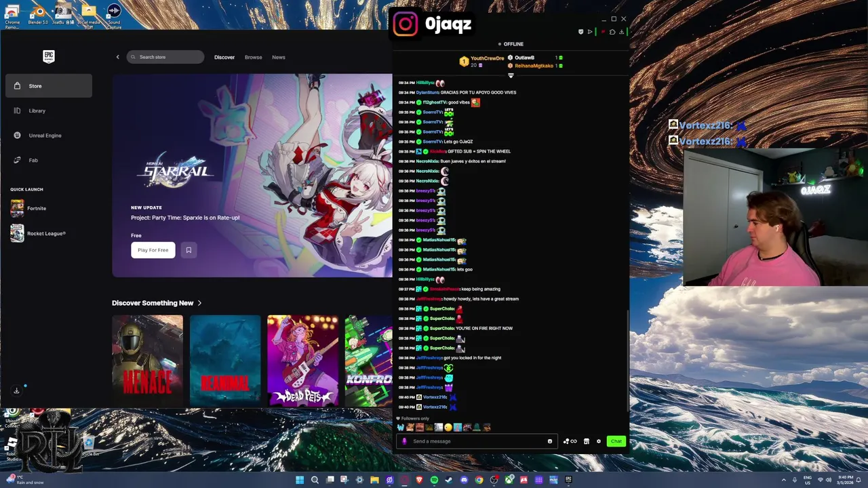The width and height of the screenshot is (868, 488).
Task: Add Star Rail to wishlist bookmark icon
Action: tap(189, 250)
